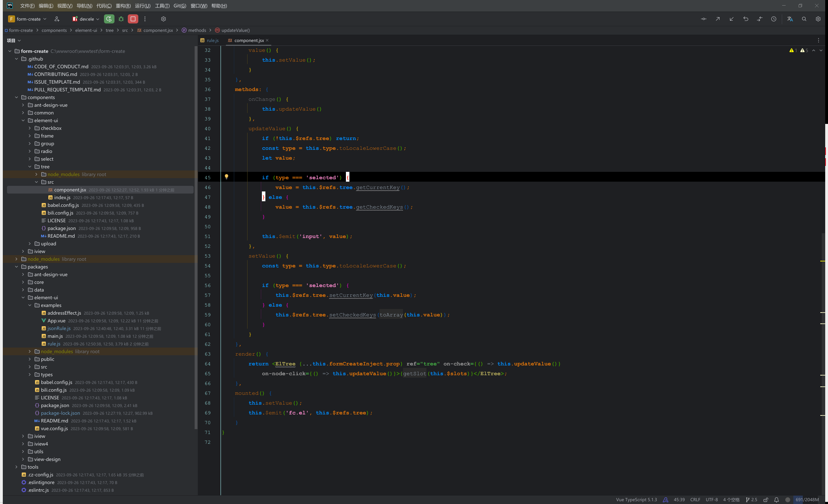Click updateValue() in the breadcrumb bar
Viewport: 828px width, 504px height.
[x=235, y=30]
